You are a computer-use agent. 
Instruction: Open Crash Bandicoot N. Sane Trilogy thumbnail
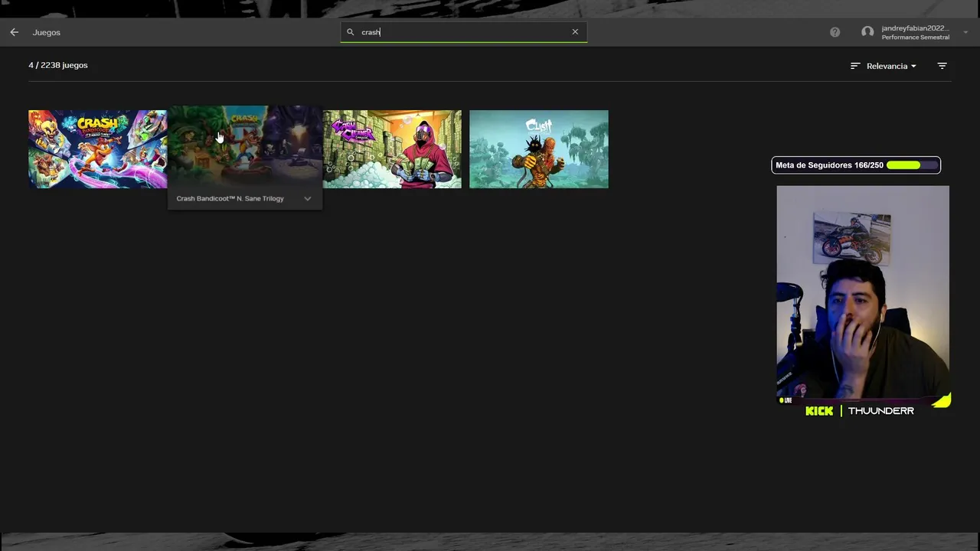pos(245,146)
